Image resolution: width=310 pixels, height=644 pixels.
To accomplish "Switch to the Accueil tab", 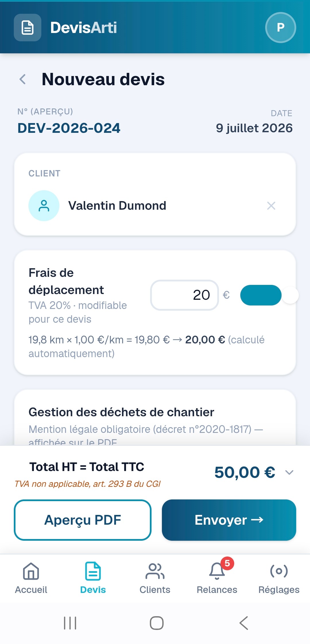I will click(31, 578).
